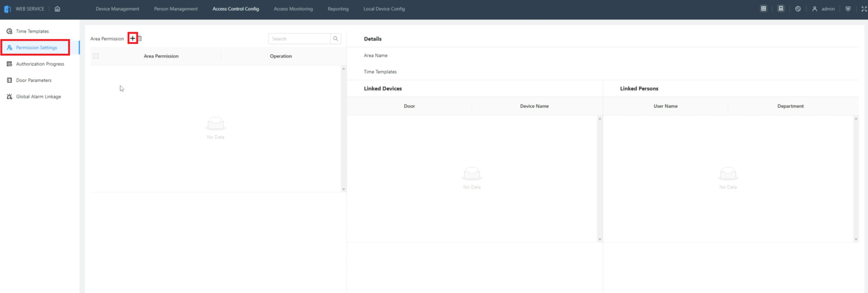Focus the Search input field
This screenshot has width=868, height=293.
[x=300, y=38]
